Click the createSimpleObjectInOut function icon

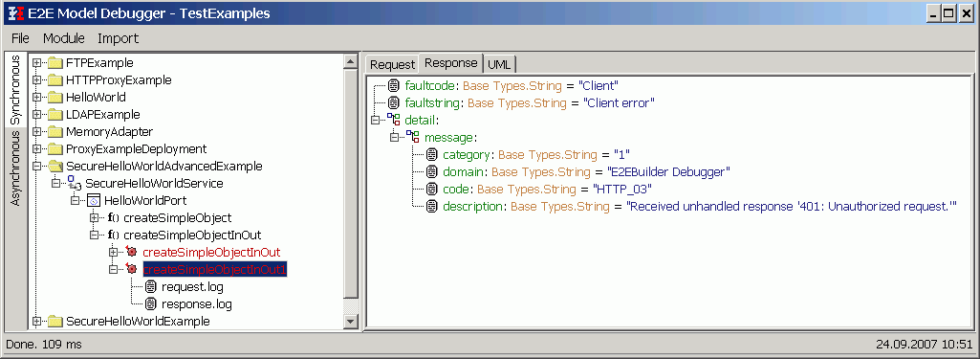point(113,236)
